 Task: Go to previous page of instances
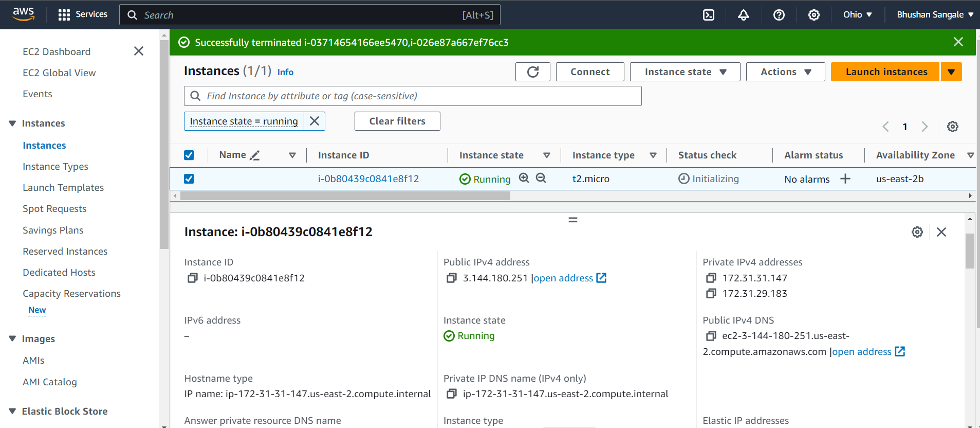pyautogui.click(x=885, y=127)
